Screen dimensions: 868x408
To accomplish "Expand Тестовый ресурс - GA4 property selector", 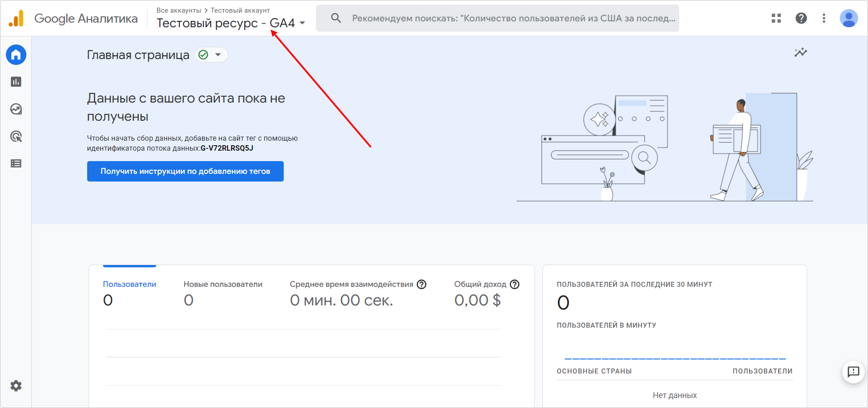I will [231, 23].
